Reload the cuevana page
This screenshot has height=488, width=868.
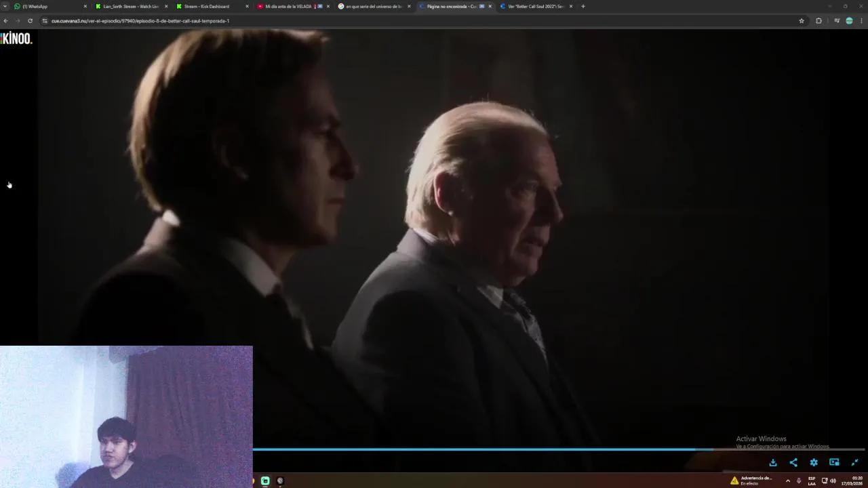[30, 21]
